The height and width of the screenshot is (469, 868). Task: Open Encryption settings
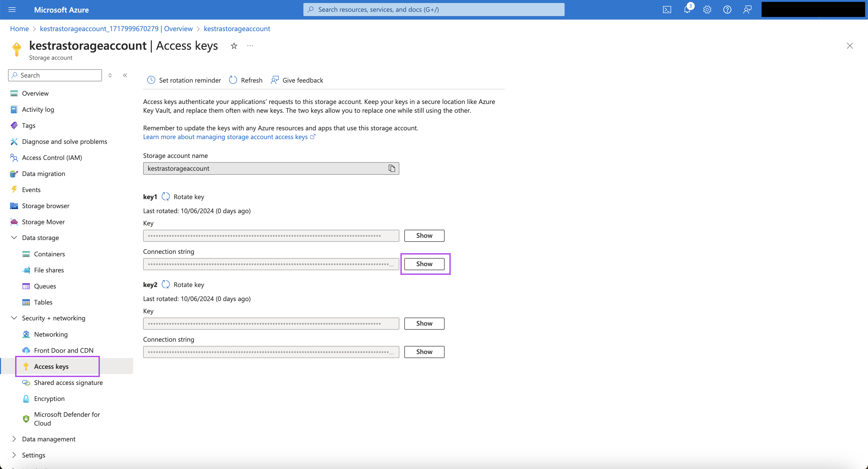(x=49, y=398)
